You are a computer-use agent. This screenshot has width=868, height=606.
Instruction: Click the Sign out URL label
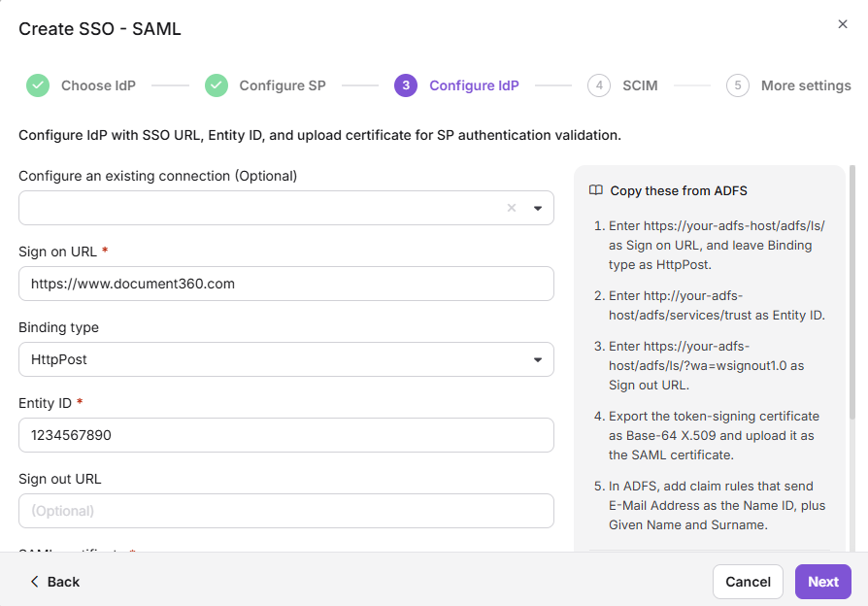coord(60,479)
